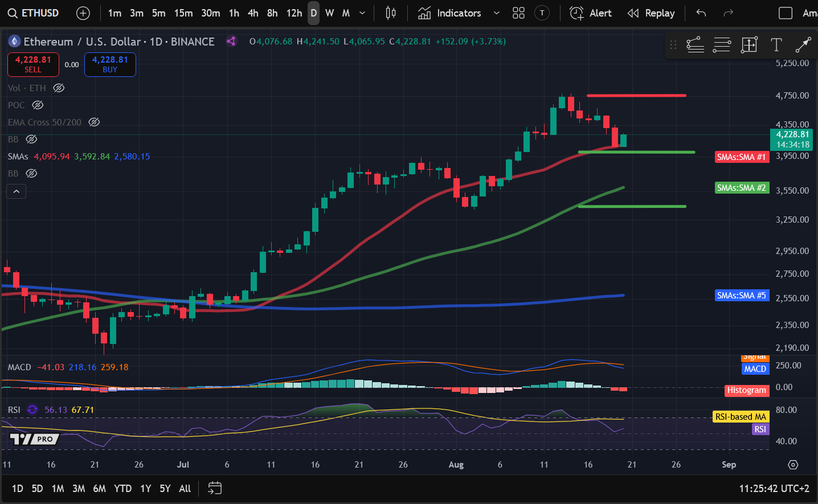The image size is (818, 504).
Task: Switch to weekly W interval
Action: 330,13
